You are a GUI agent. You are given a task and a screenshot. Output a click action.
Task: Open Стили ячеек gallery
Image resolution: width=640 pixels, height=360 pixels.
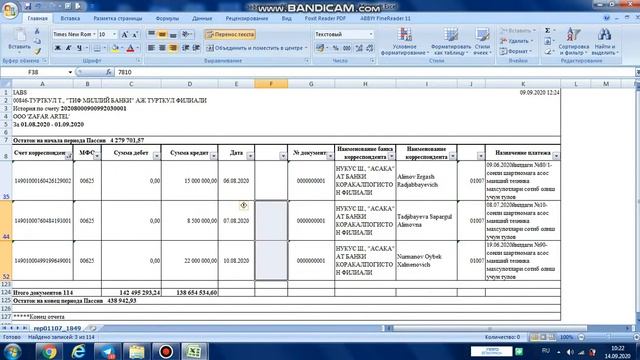pos(482,41)
